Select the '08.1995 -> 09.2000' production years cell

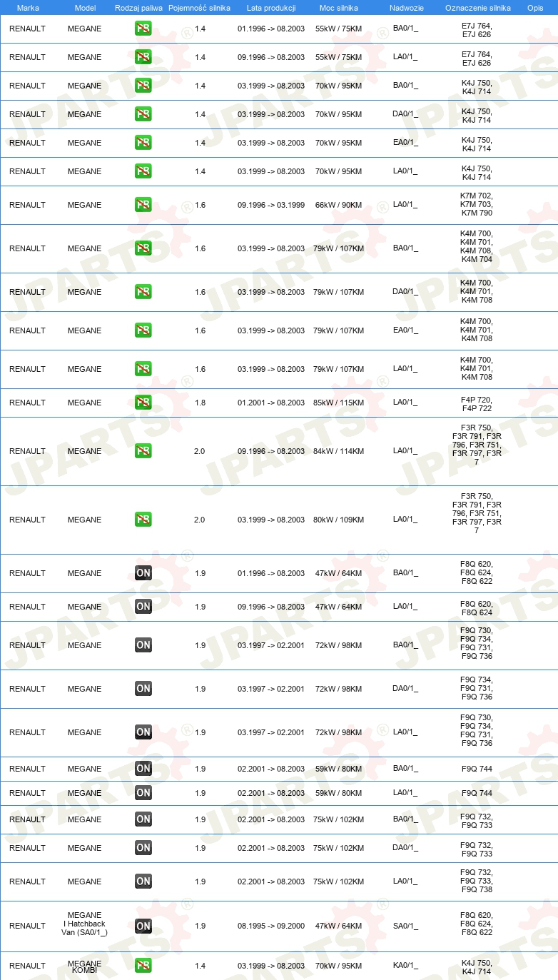271,926
